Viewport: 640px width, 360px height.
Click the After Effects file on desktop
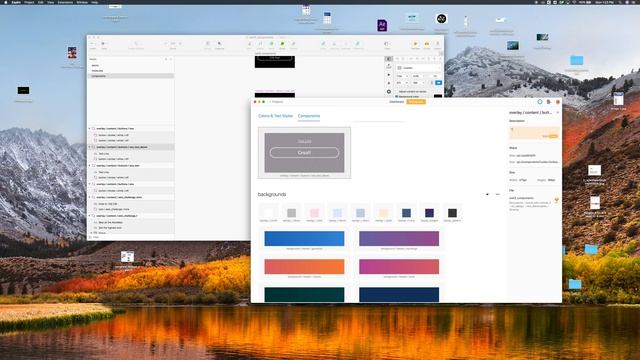(x=382, y=25)
